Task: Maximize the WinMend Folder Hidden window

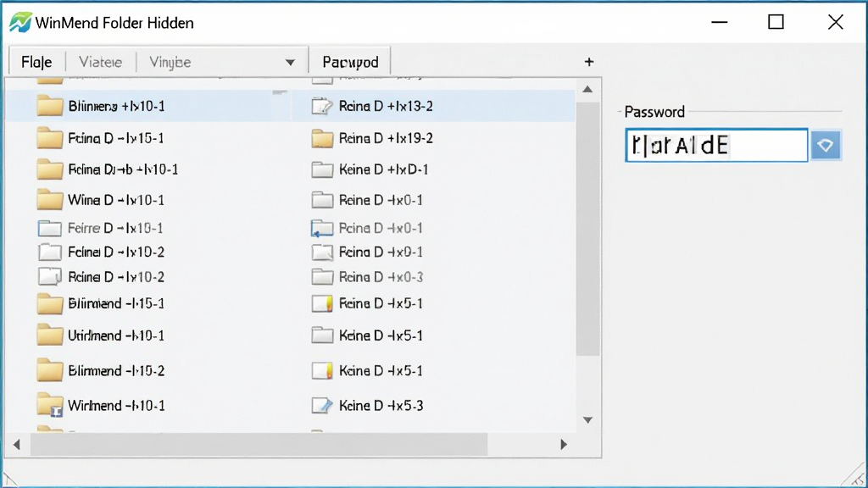Action: pyautogui.click(x=776, y=22)
